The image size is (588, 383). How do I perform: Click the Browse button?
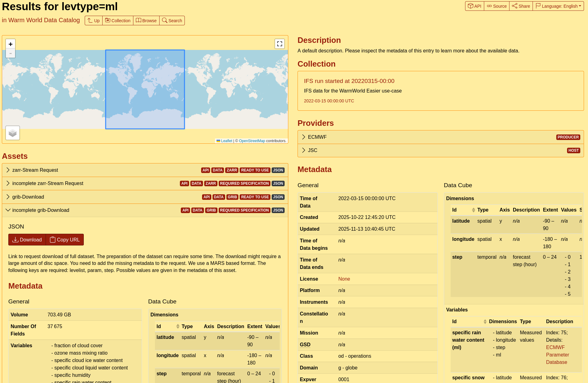pos(146,21)
